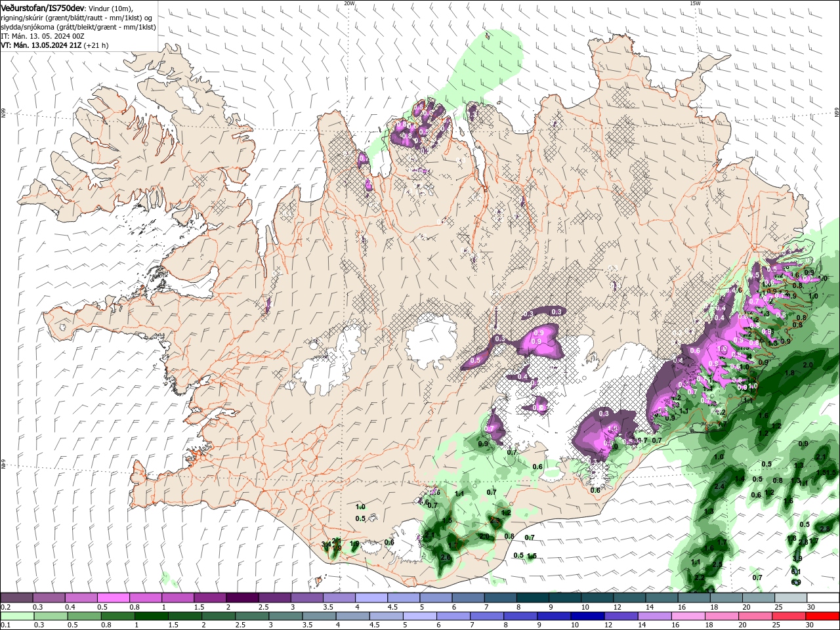Pick the snow-scale swatch marked 18
Screen dimensions: 840x630
pyautogui.click(x=726, y=598)
